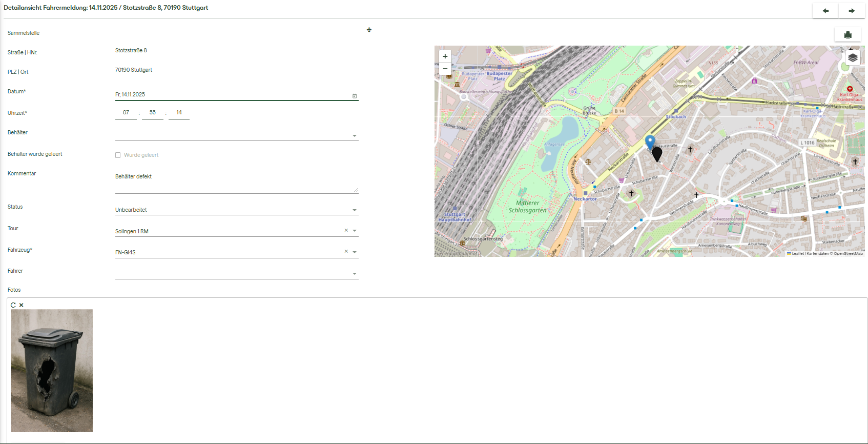Clear the Tour selection 'Solingen 1 RM'
The image size is (868, 444).
tap(346, 231)
